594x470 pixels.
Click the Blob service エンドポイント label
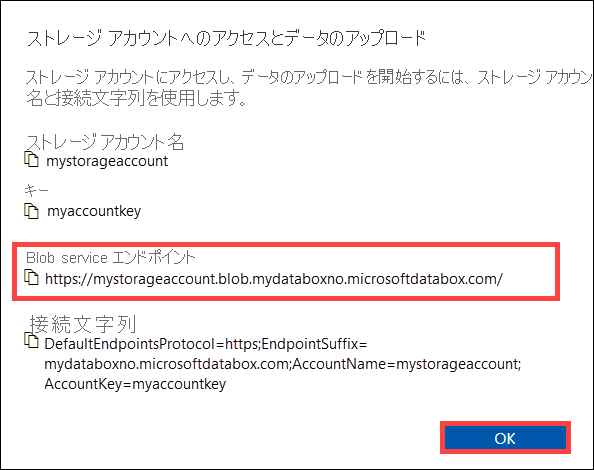point(110,258)
